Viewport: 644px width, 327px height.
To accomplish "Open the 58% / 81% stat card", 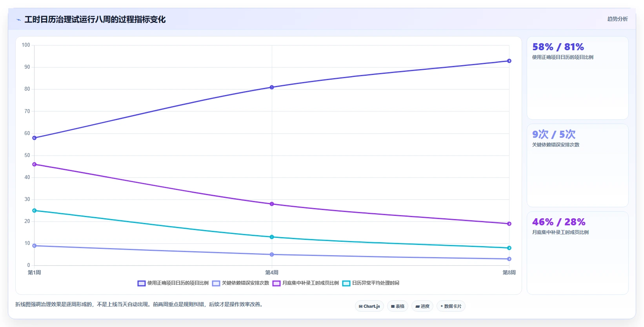I will (577, 78).
